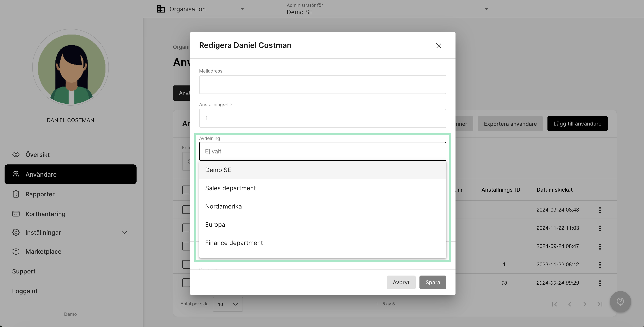Select Demo SE from the department list
The width and height of the screenshot is (644, 327).
[323, 170]
